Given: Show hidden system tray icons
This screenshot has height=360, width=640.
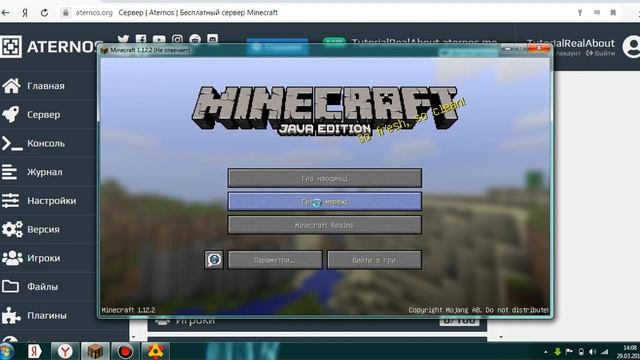Looking at the screenshot, I should point(546,352).
